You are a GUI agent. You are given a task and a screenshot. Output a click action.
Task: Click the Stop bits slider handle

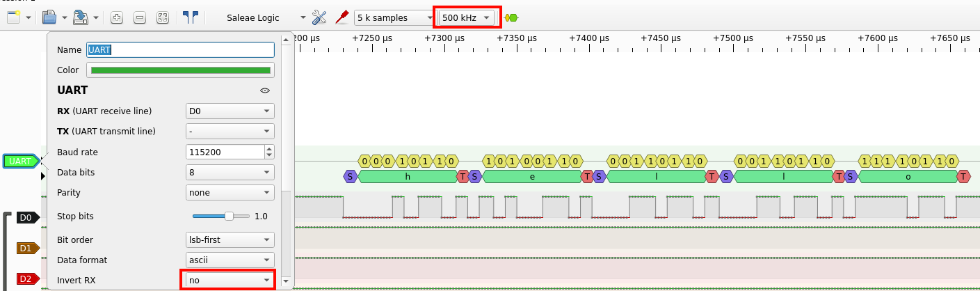(229, 217)
